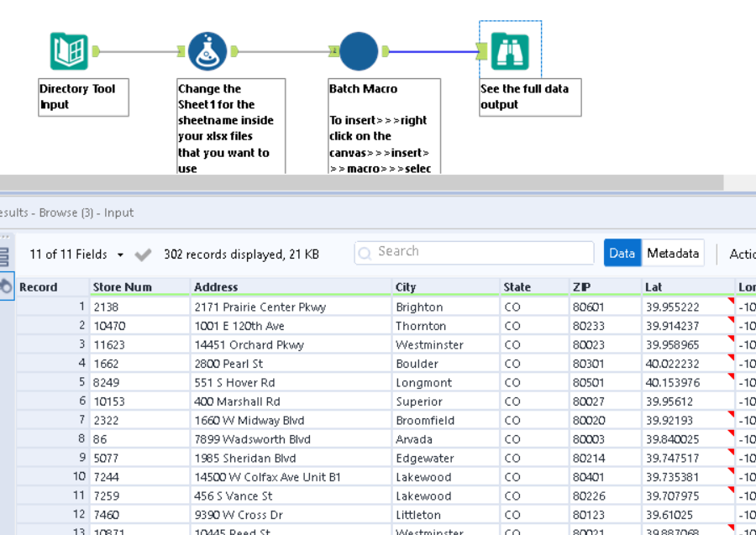The image size is (756, 535).
Task: Click the Browse tool input anchor
Action: (x=482, y=52)
